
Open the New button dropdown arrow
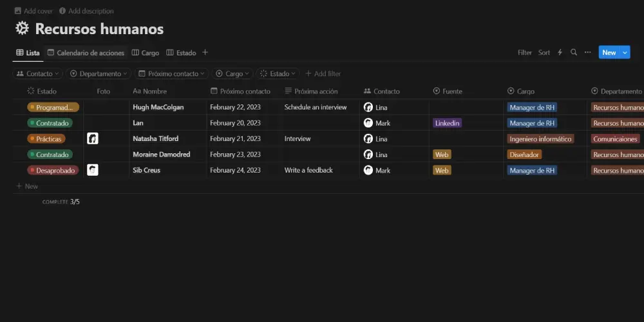pyautogui.click(x=625, y=53)
